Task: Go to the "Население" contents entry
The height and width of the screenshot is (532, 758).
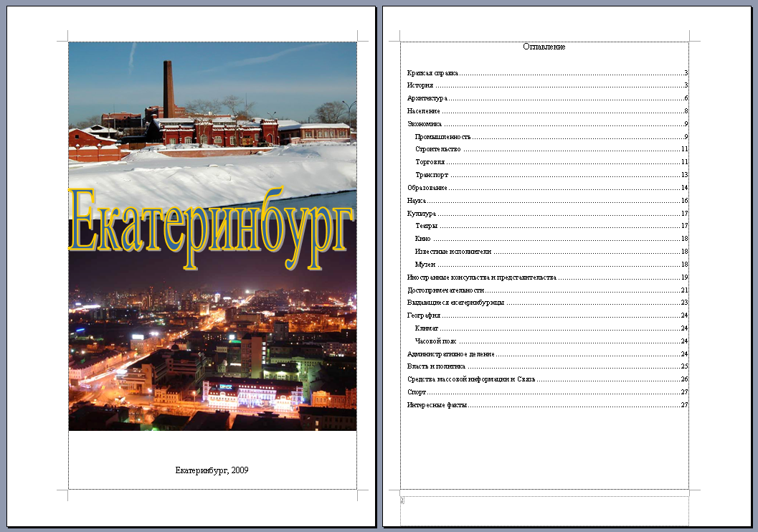Action: coord(547,111)
